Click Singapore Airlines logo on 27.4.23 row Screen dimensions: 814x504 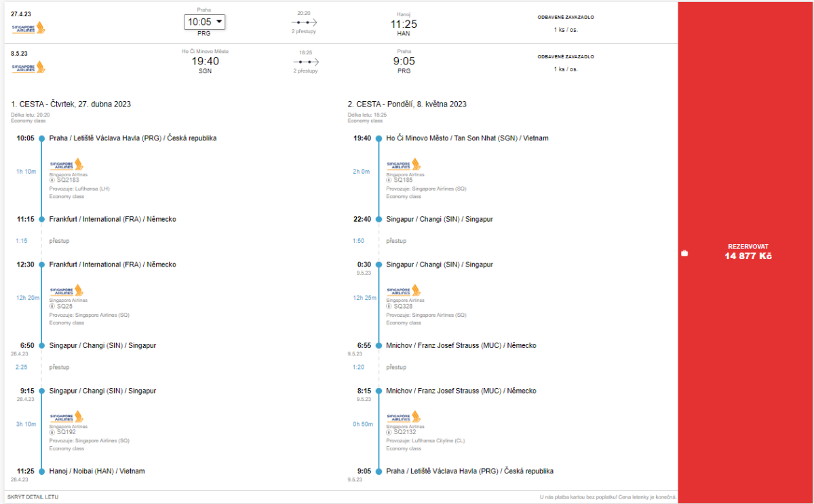click(28, 28)
